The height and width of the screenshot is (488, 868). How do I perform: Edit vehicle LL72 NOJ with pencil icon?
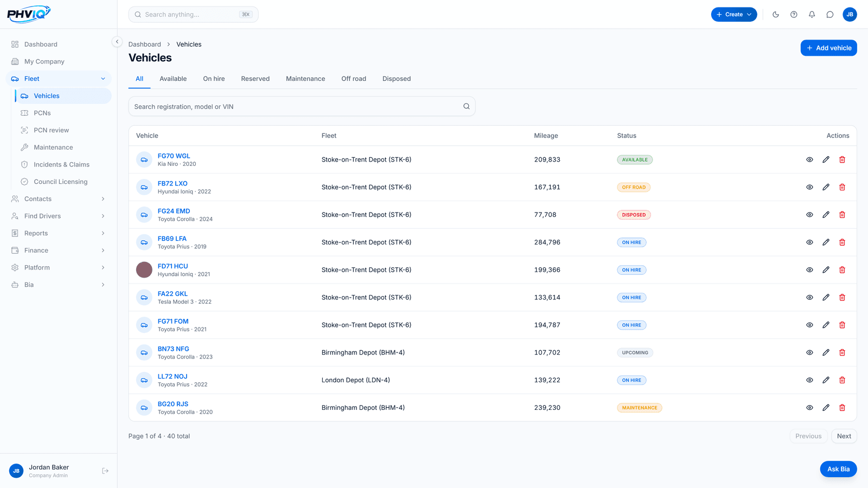pos(826,380)
